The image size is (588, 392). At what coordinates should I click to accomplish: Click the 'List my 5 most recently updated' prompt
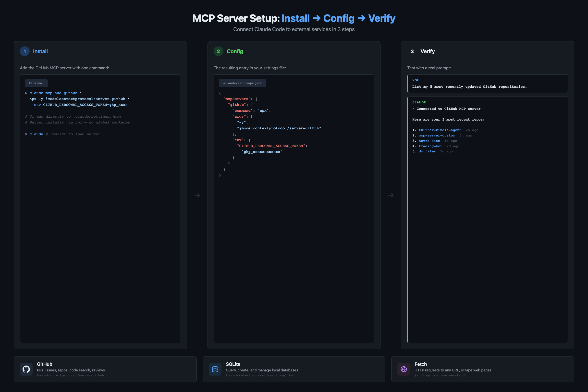coord(469,87)
